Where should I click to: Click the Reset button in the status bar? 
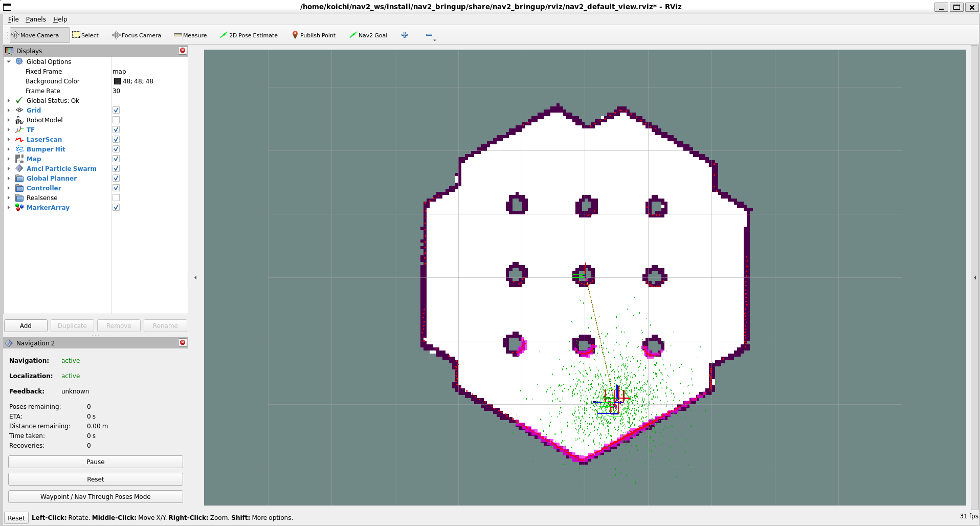[x=16, y=518]
